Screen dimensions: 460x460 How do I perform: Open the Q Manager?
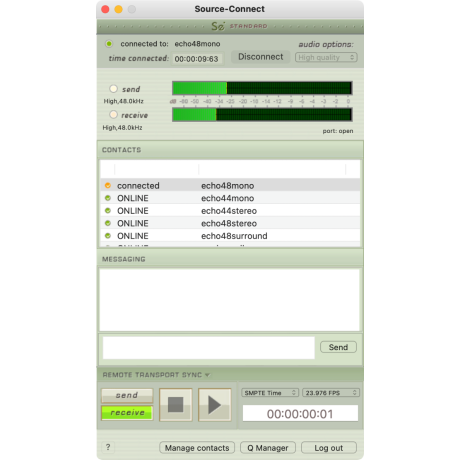pyautogui.click(x=268, y=448)
